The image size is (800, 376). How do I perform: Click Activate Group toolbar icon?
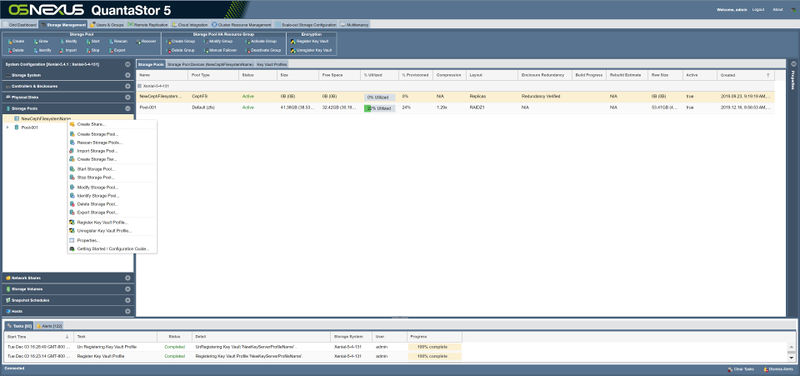click(248, 41)
